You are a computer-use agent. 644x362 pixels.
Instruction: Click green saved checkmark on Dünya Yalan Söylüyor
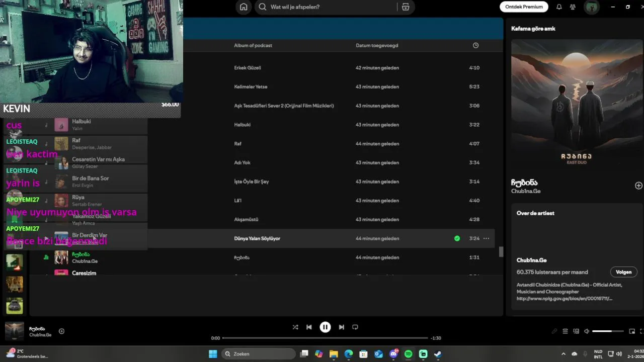click(457, 238)
